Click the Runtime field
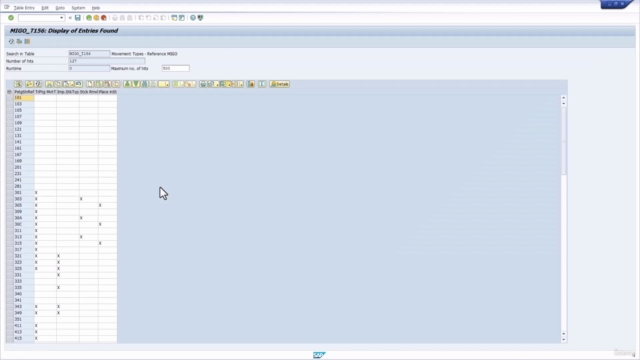Image resolution: width=640 pixels, height=360 pixels. [x=89, y=68]
